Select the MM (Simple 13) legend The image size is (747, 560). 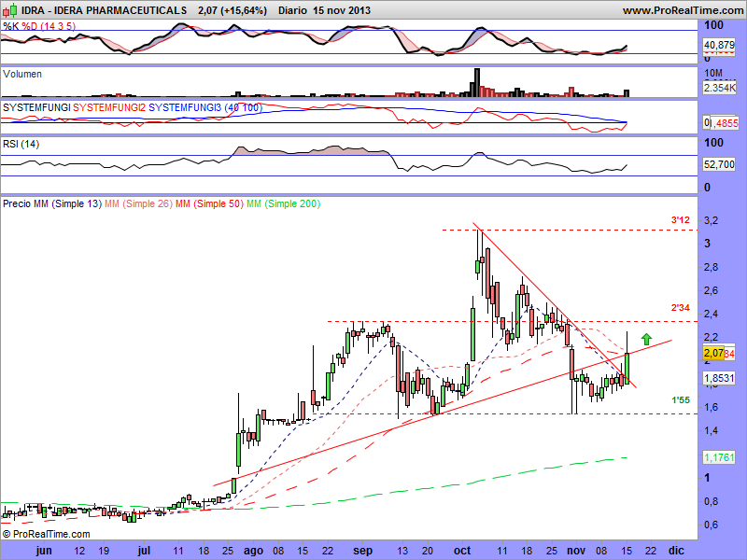67,203
